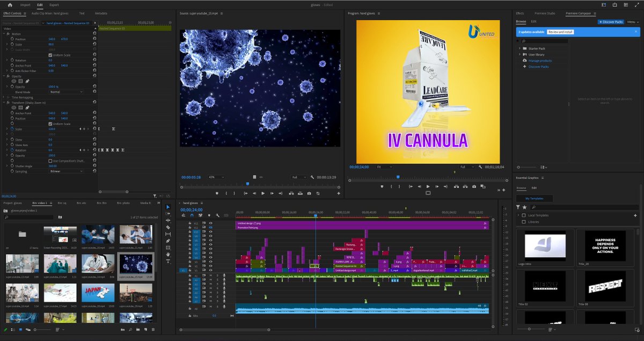Open Sampling dropdown showing Bilinear
The image size is (644, 341).
coord(67,171)
